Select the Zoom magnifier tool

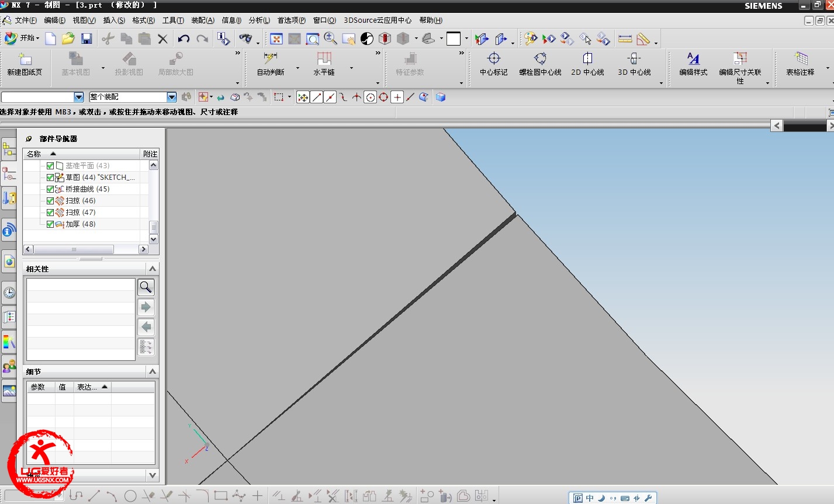click(331, 39)
